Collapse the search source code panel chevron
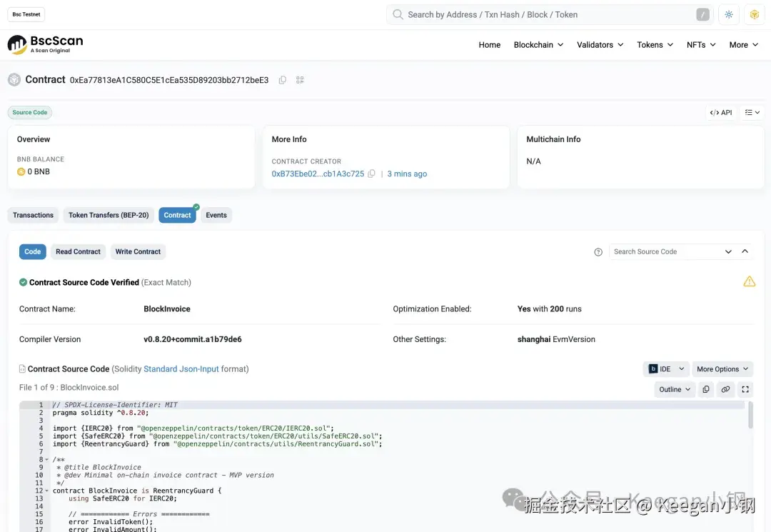This screenshot has width=771, height=532. click(745, 251)
